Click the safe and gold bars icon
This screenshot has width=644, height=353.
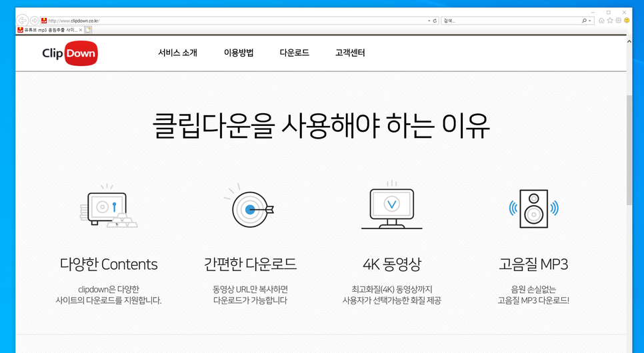(x=109, y=206)
